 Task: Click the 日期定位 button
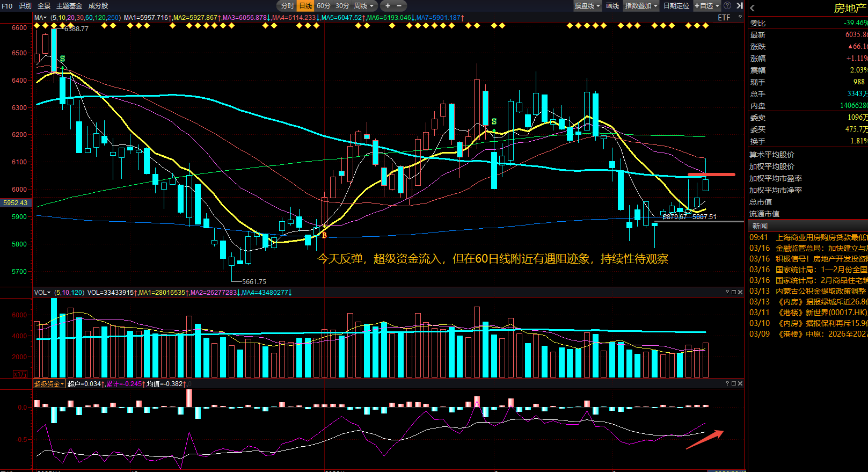[x=676, y=6]
